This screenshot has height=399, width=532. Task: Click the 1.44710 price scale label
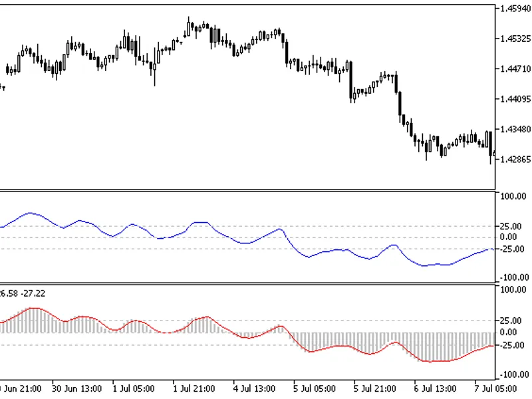click(x=515, y=69)
